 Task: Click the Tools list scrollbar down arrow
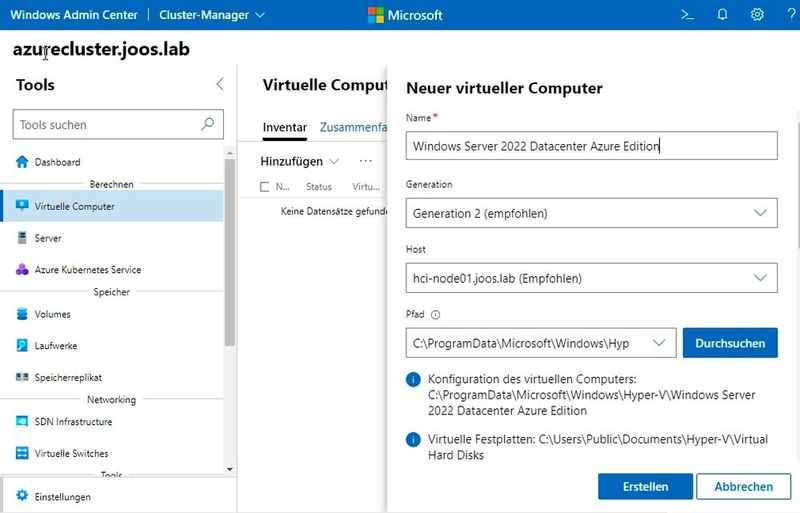tap(230, 469)
